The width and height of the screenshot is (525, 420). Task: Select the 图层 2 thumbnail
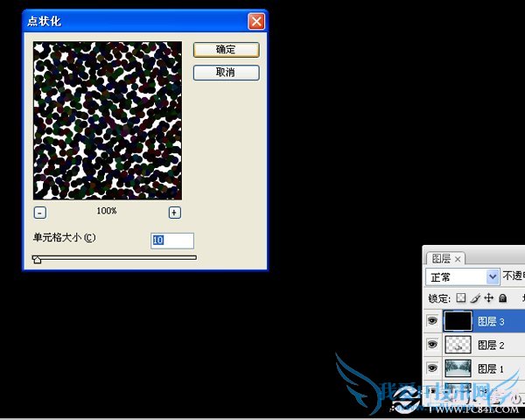pos(458,345)
